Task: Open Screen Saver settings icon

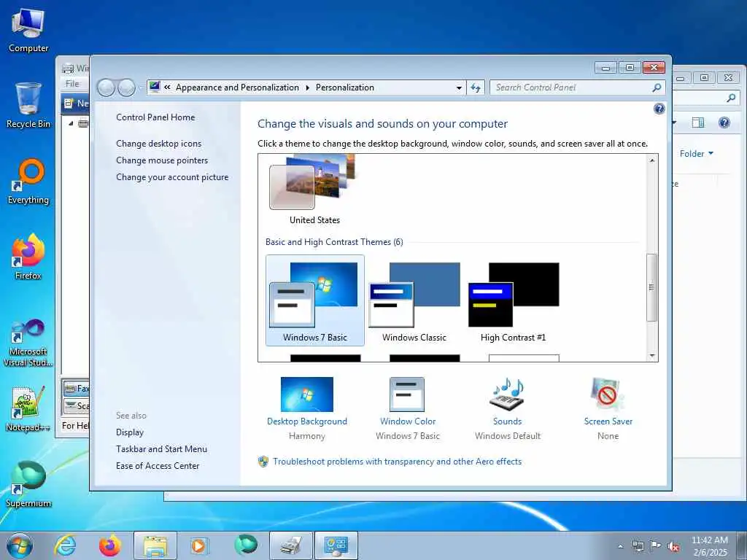Action: pos(608,394)
